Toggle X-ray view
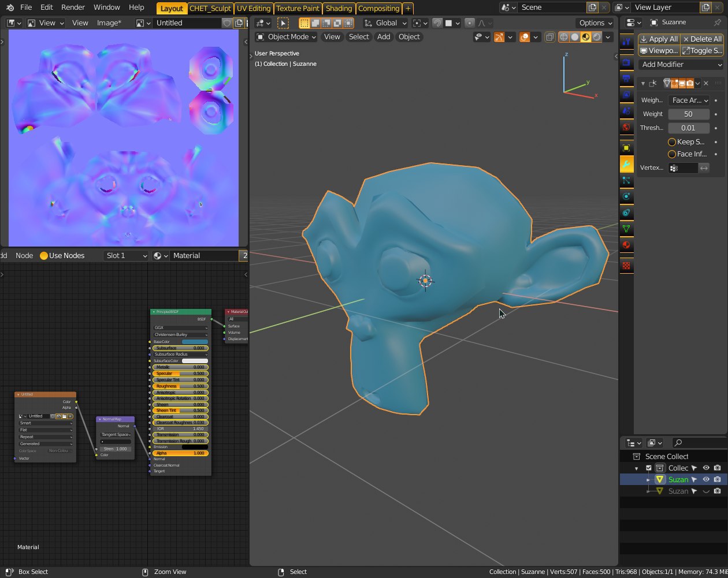This screenshot has height=578, width=728. pos(549,37)
